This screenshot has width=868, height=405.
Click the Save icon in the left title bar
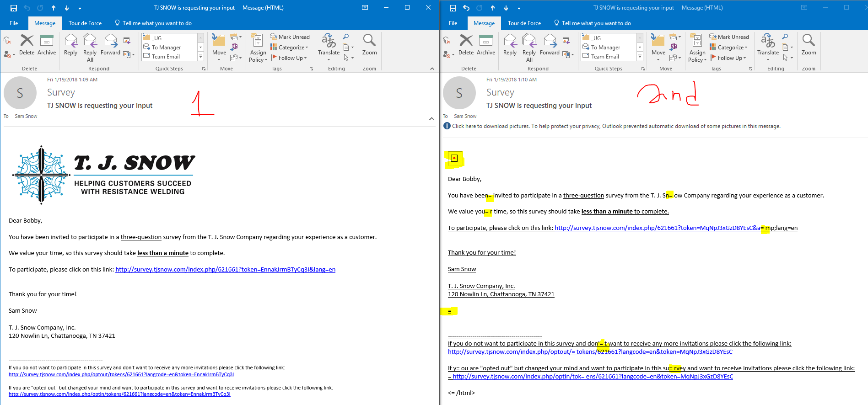(14, 8)
